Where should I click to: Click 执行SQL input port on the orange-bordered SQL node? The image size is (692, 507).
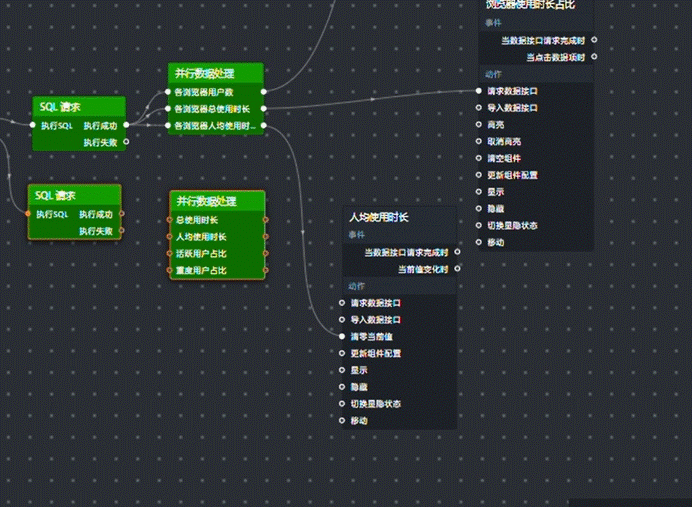point(28,214)
